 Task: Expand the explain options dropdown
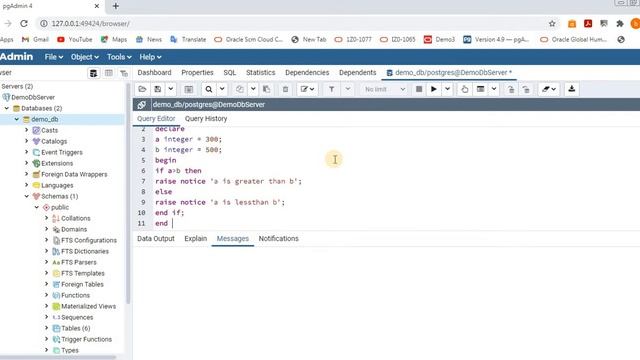tap(494, 89)
